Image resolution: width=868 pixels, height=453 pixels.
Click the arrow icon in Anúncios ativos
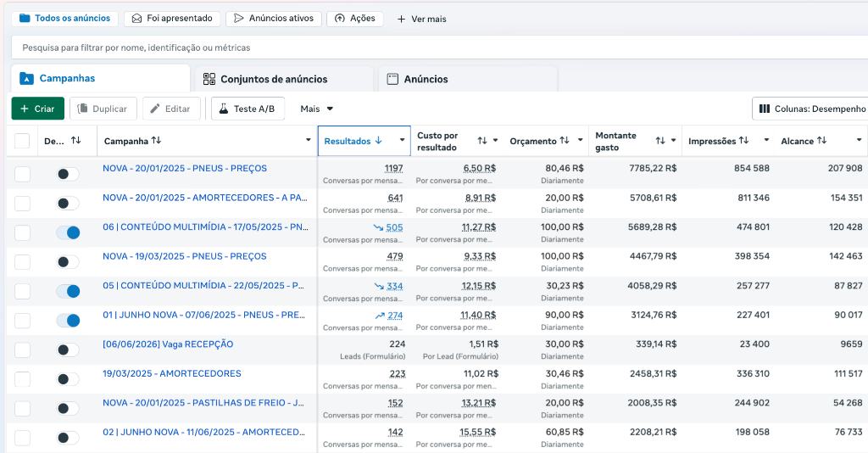tap(238, 19)
